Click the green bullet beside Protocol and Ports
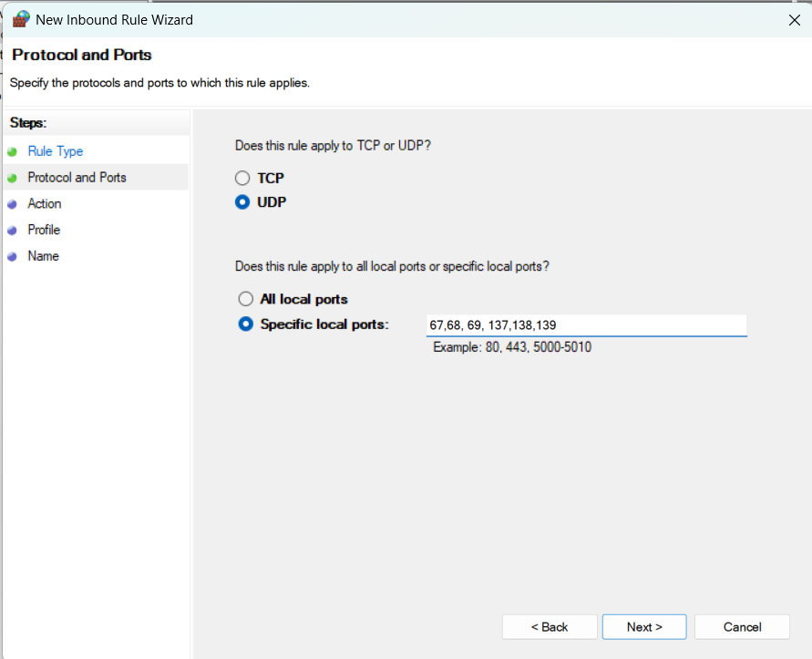The height and width of the screenshot is (659, 812). 12,178
